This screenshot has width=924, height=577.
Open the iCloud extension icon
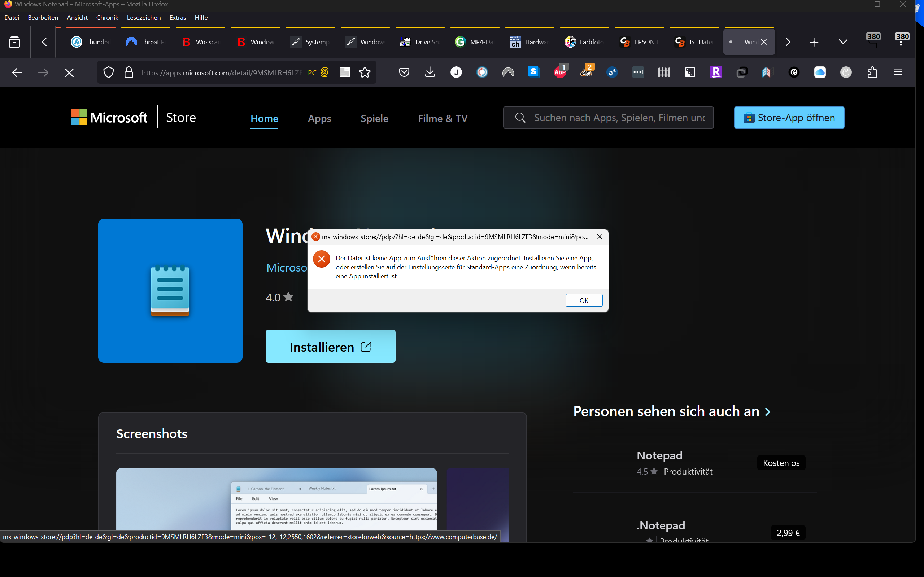click(820, 72)
